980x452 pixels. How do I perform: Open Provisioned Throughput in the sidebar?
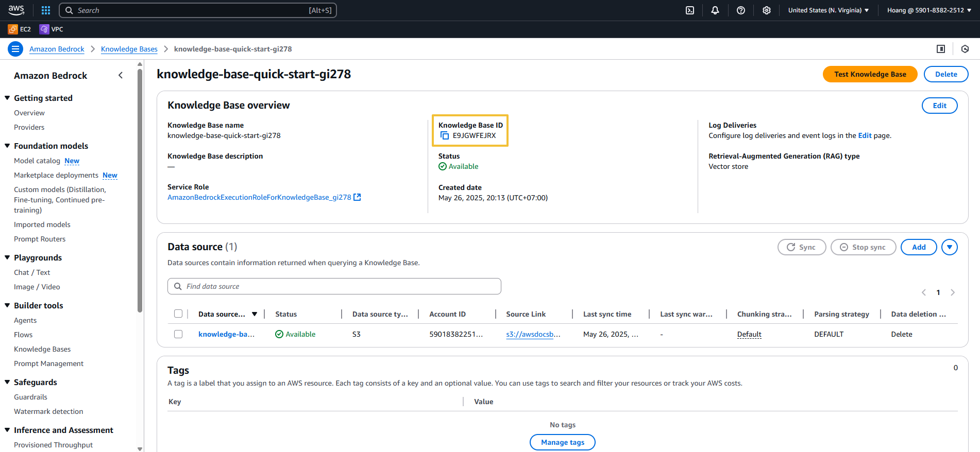pos(54,445)
